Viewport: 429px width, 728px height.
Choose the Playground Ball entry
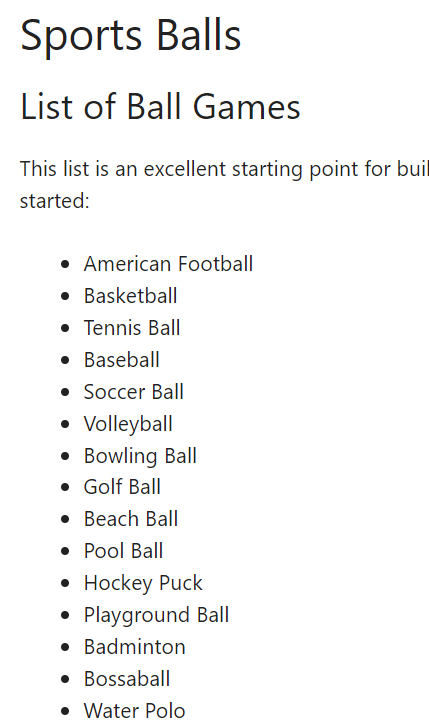(156, 616)
